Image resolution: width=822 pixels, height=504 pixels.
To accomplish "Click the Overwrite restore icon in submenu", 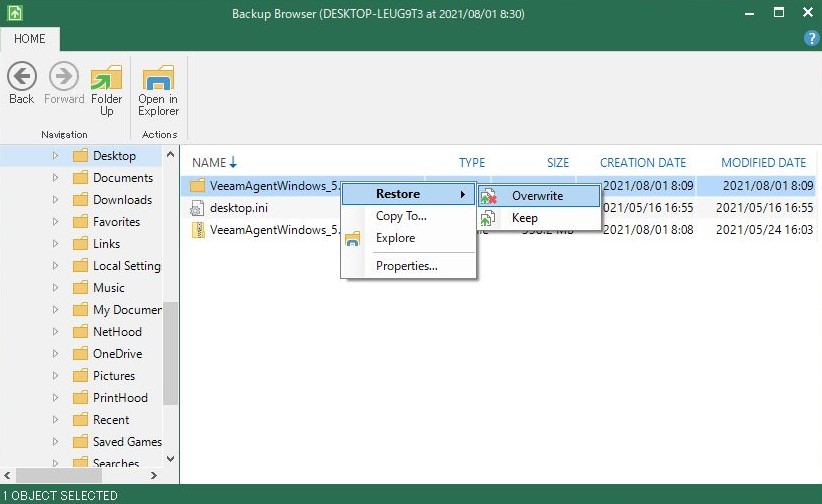I will [x=488, y=196].
